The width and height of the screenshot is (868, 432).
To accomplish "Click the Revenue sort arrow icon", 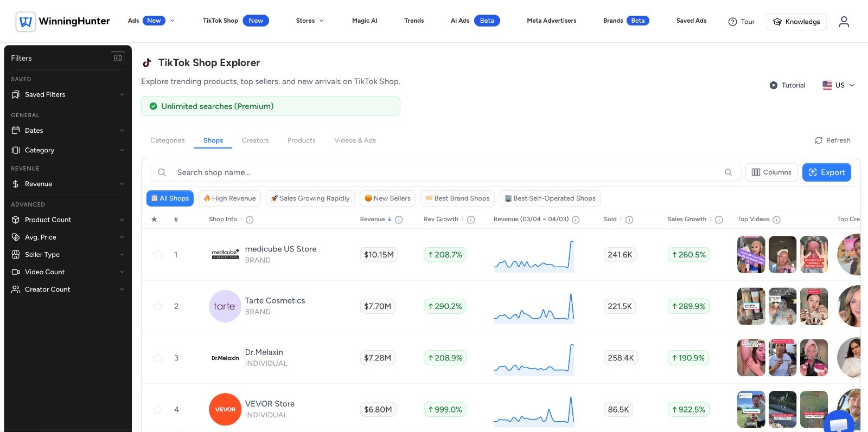I will point(390,219).
